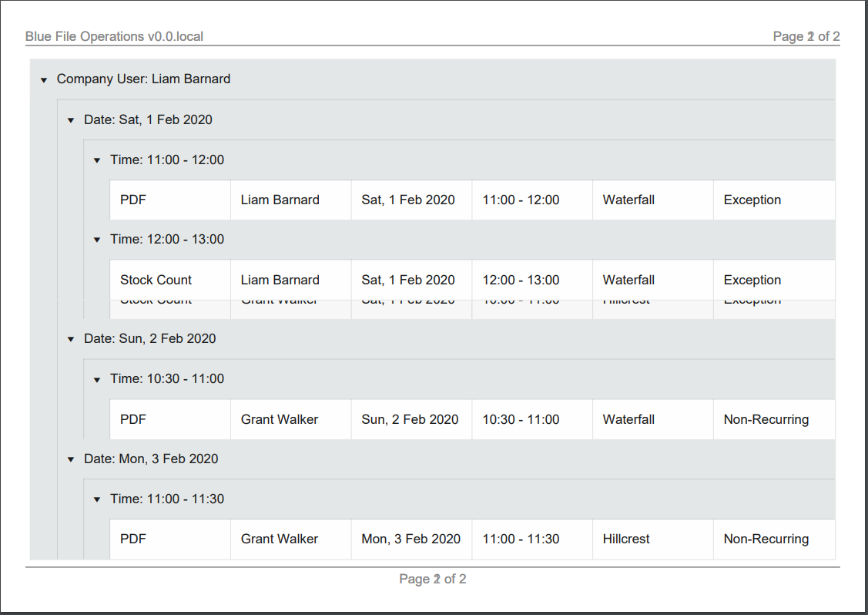This screenshot has height=615, width=868.
Task: Click the 11:00 - 11:30 time cell
Action: [521, 539]
